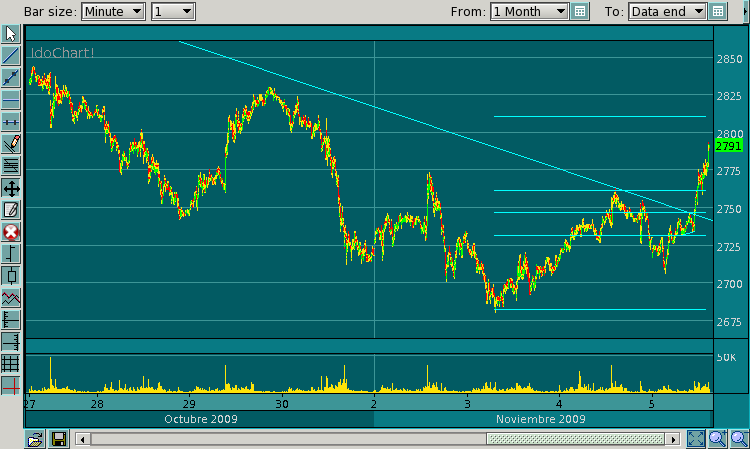Open the To date calendar picker

click(x=718, y=11)
